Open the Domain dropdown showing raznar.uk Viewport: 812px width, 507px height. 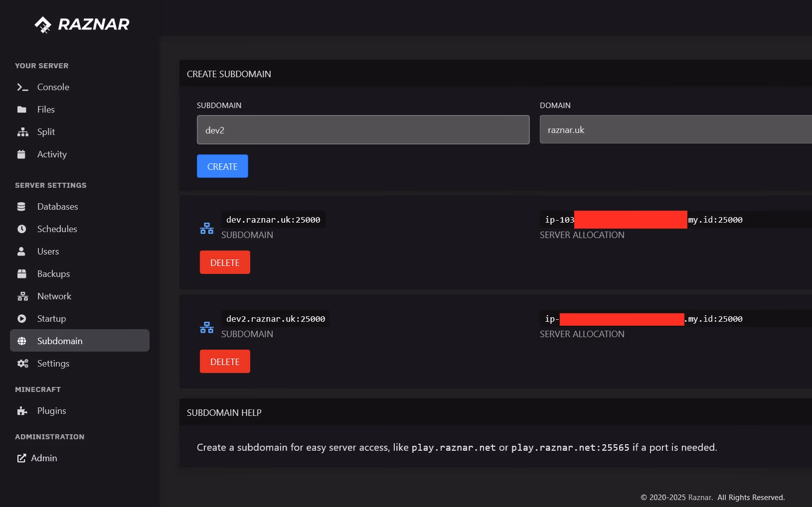click(676, 129)
